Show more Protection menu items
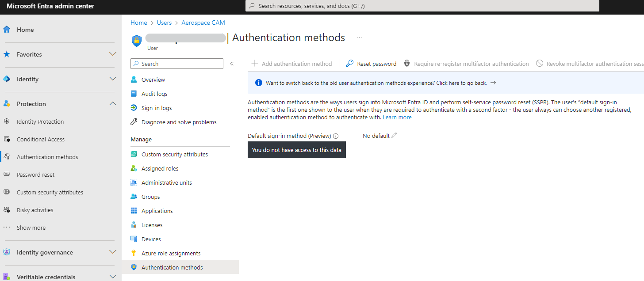This screenshot has width=644, height=281. (31, 228)
